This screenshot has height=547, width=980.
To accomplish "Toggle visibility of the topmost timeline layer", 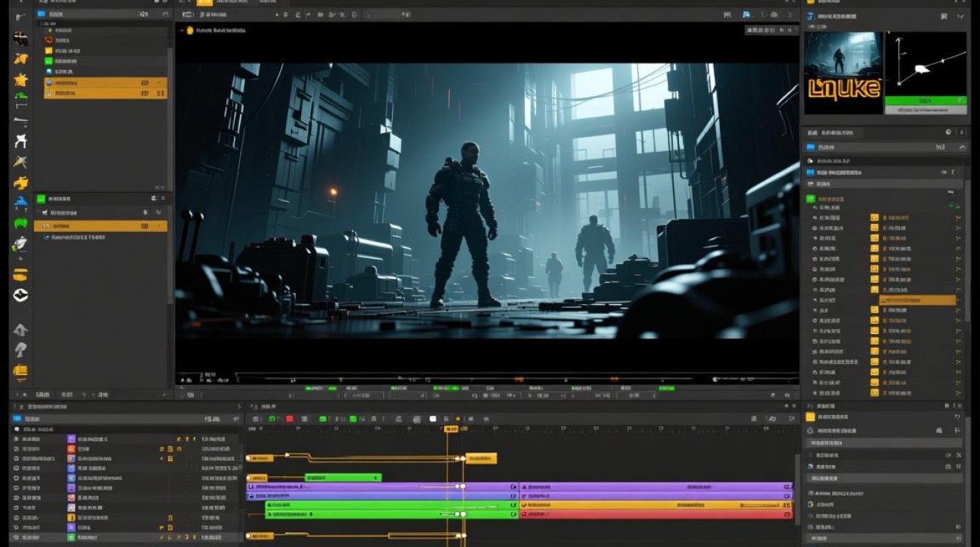I will pos(17,439).
